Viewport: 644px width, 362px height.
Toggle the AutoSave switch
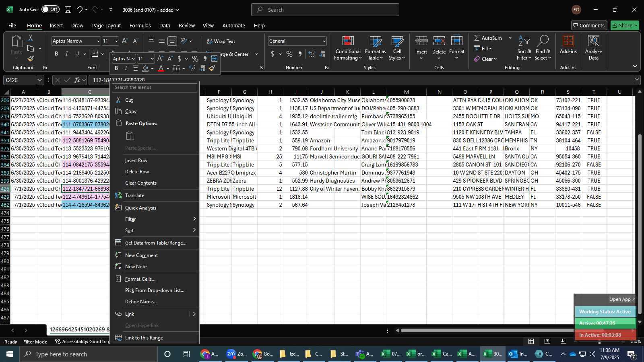click(50, 9)
